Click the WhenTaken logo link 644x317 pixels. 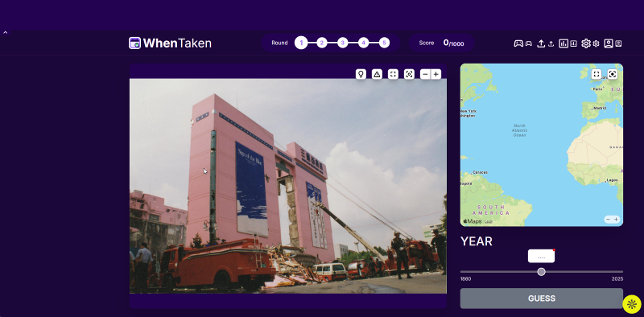pyautogui.click(x=170, y=43)
